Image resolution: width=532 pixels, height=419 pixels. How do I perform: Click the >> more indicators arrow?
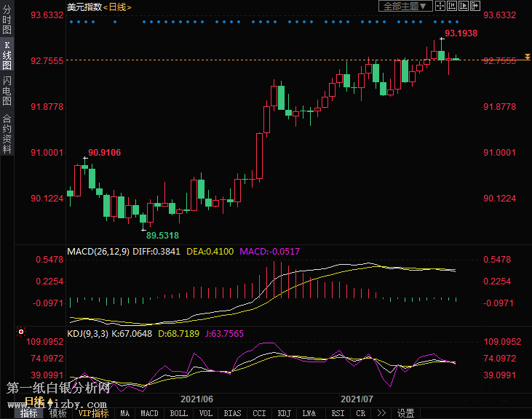pyautogui.click(x=380, y=413)
